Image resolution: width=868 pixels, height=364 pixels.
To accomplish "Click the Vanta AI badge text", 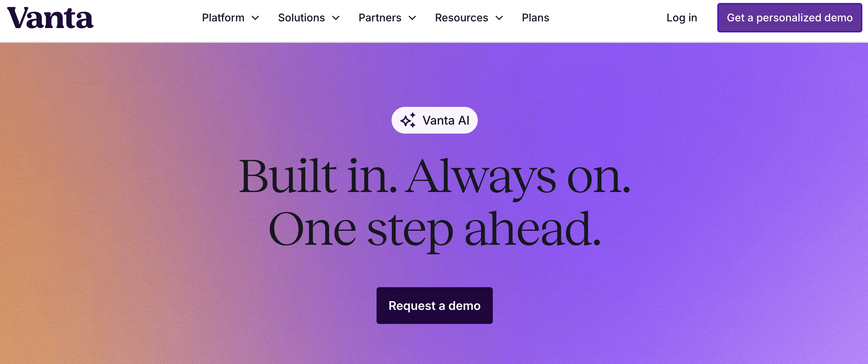I will [x=446, y=120].
